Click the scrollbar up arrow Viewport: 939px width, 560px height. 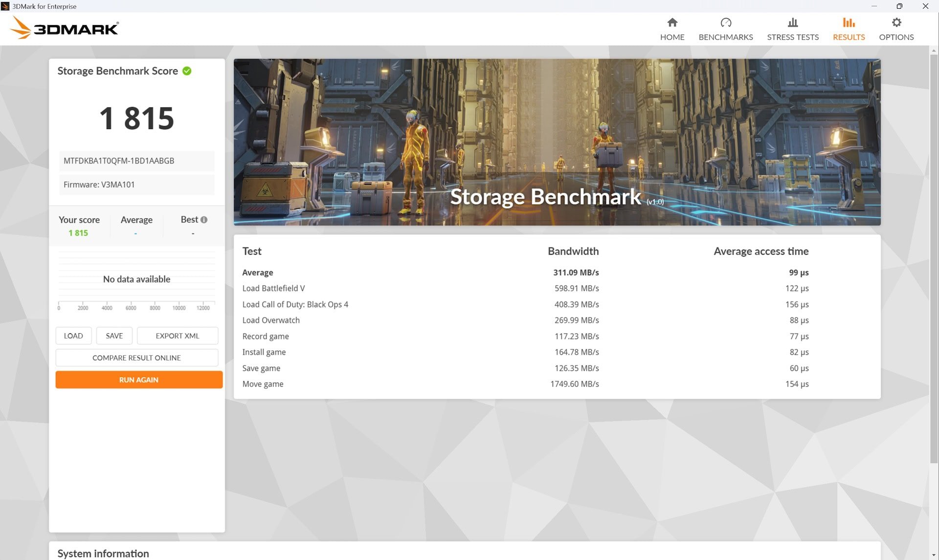[934, 50]
